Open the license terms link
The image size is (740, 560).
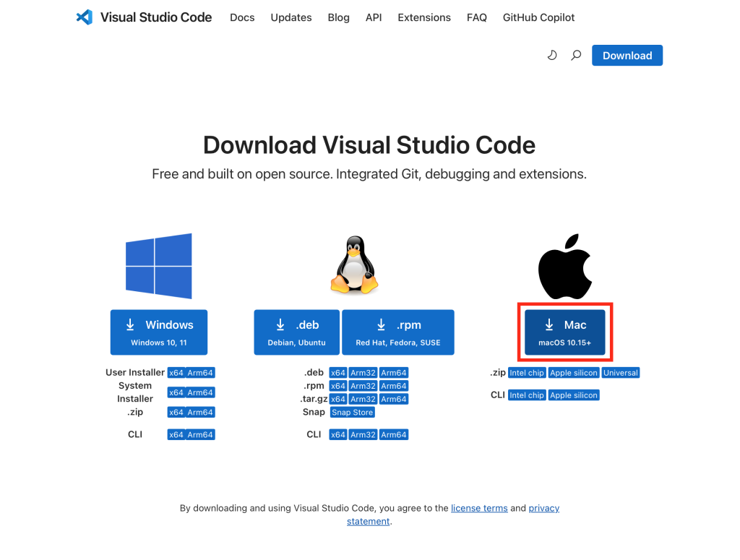pos(479,508)
